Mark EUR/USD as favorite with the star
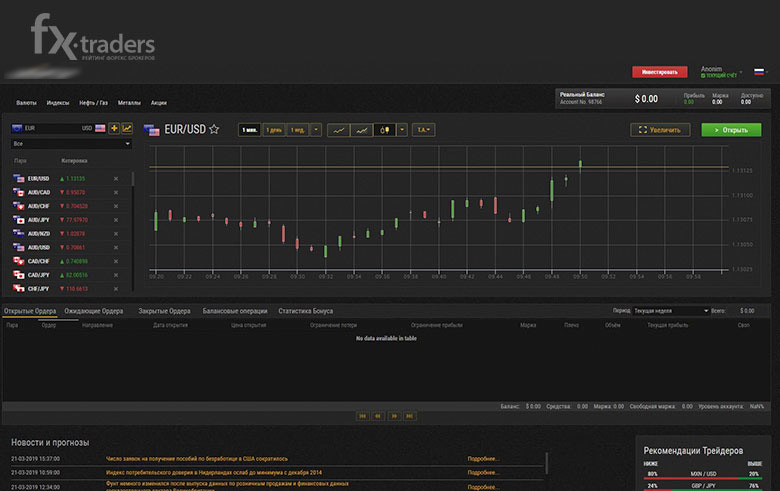 pyautogui.click(x=214, y=129)
